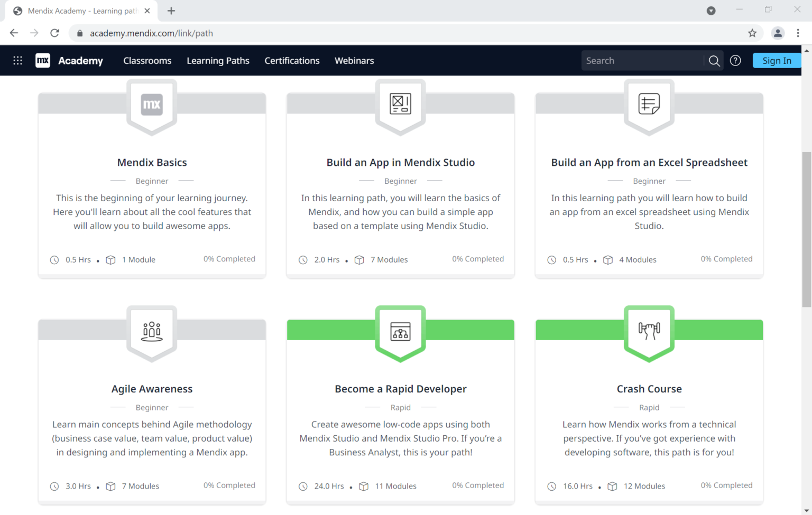Viewport: 812px width, 515px height.
Task: Click the Agile Awareness people badge icon
Action: pos(152,331)
